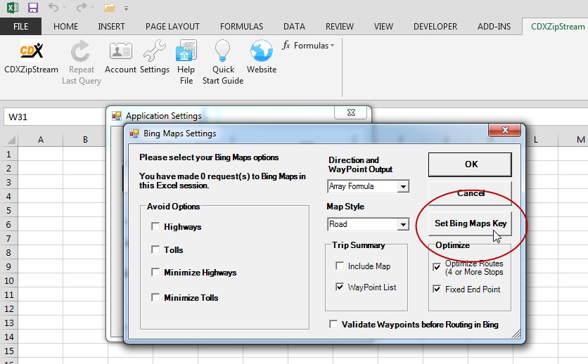The image size is (588, 364).
Task: Switch to the VIEW tab
Action: tap(383, 27)
